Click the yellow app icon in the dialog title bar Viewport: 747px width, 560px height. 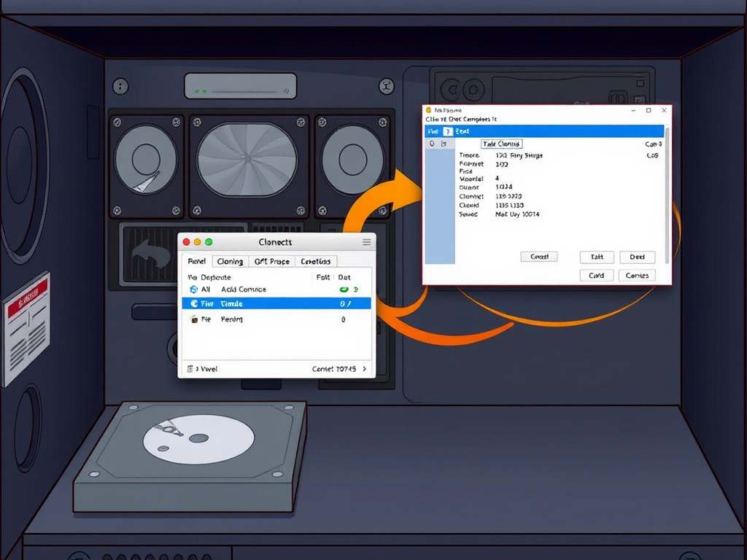click(429, 109)
